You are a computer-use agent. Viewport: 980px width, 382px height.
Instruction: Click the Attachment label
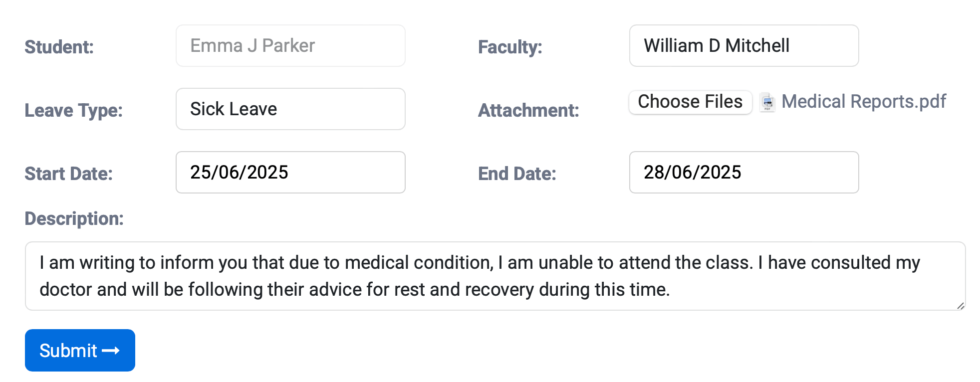point(528,110)
